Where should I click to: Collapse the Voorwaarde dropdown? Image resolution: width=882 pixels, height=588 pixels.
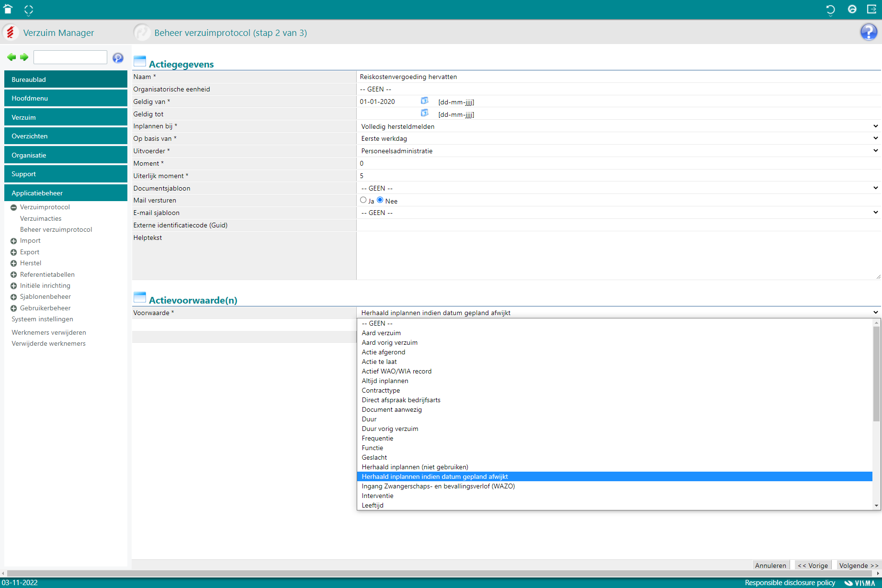[x=619, y=313]
